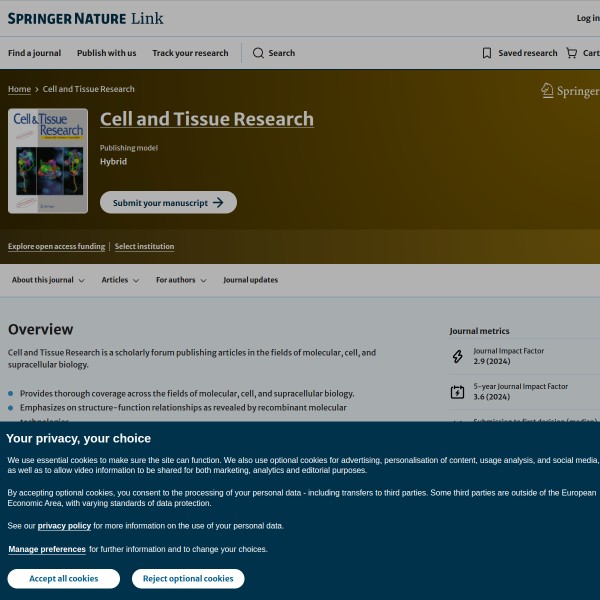
Task: Expand the Articles dropdown
Action: coord(120,280)
